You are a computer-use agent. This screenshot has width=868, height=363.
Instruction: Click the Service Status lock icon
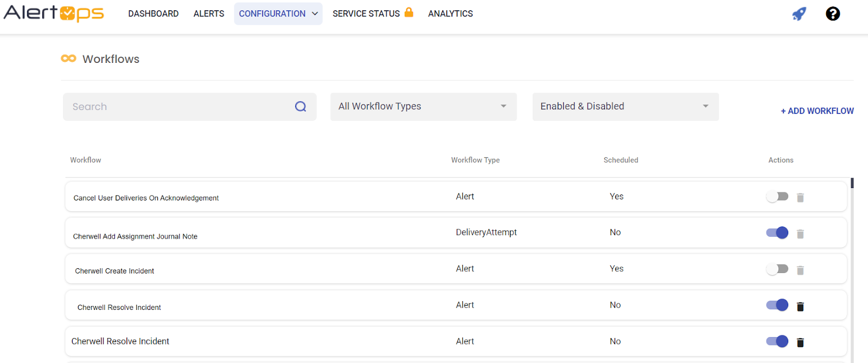tap(409, 12)
